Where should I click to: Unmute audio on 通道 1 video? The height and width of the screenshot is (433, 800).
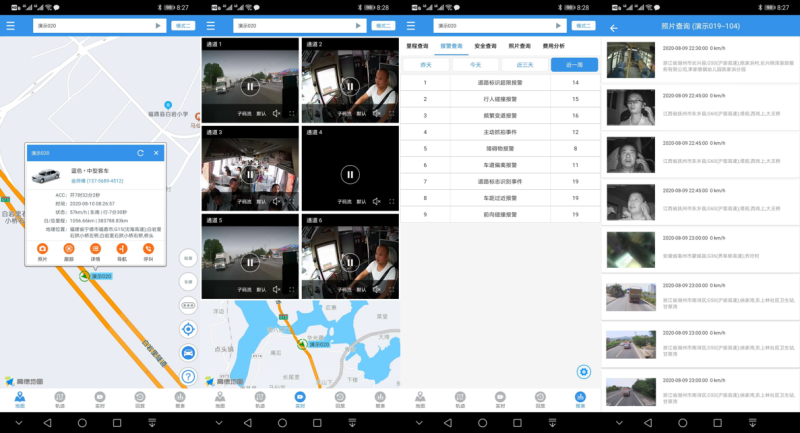(x=276, y=114)
